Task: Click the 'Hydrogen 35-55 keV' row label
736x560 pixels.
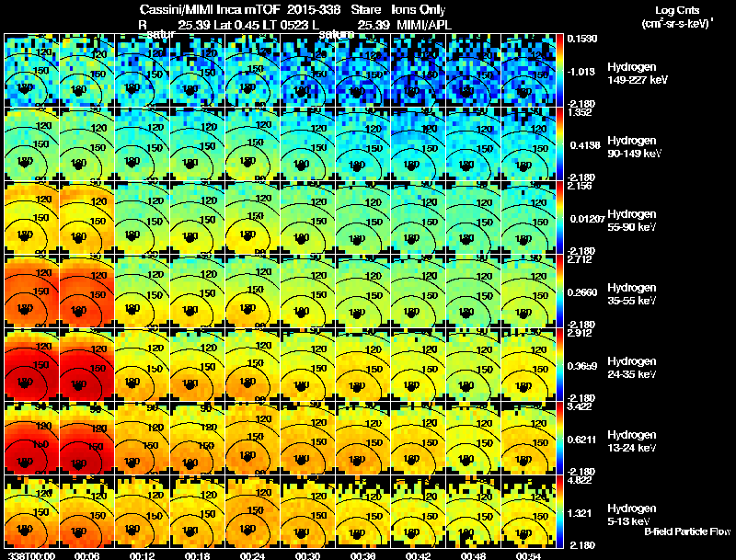Action: (x=632, y=294)
